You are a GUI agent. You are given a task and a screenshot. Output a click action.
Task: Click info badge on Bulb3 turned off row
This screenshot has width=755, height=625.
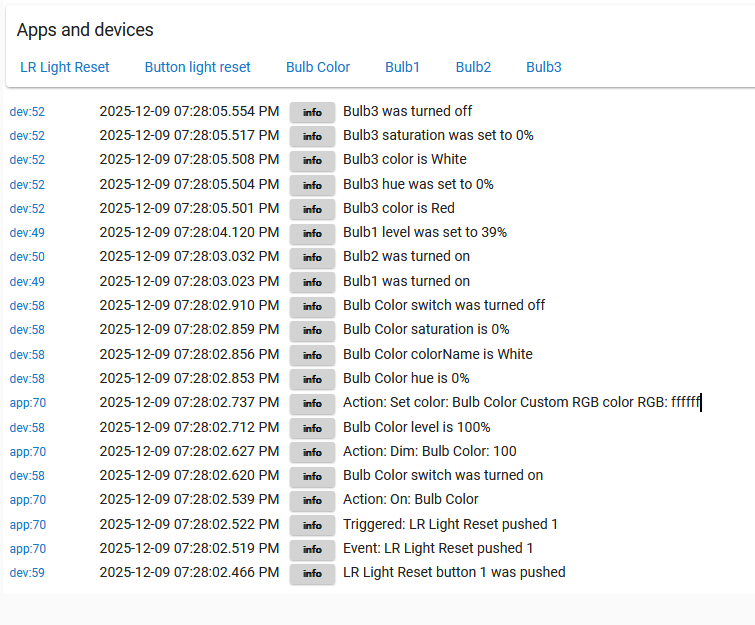tap(312, 112)
